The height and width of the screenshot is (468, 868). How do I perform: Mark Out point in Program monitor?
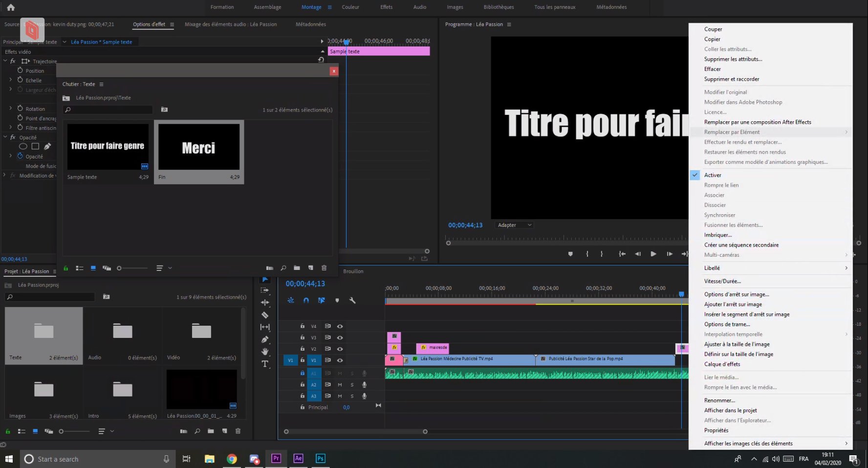[x=602, y=254]
